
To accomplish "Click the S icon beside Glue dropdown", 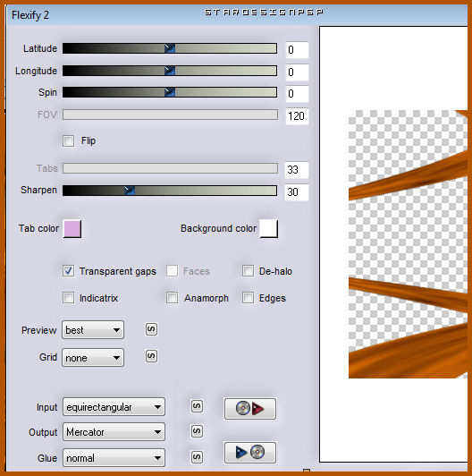I will 197,457.
